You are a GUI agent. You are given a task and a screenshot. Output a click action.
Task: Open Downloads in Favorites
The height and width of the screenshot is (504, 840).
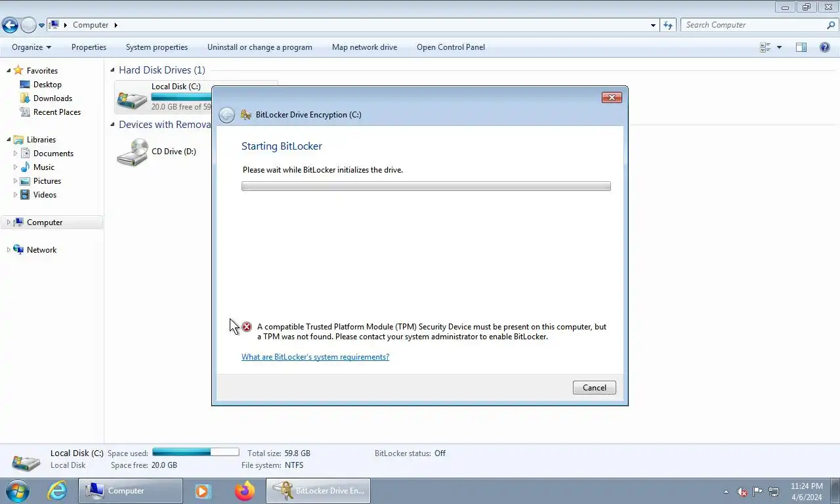click(x=52, y=98)
